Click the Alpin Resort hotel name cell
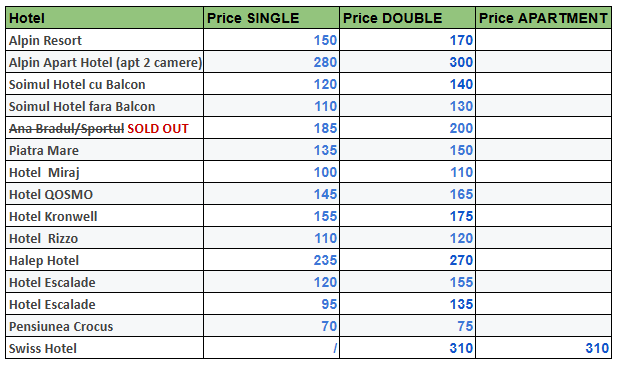Screen dimensions: 618x365 [x=104, y=40]
